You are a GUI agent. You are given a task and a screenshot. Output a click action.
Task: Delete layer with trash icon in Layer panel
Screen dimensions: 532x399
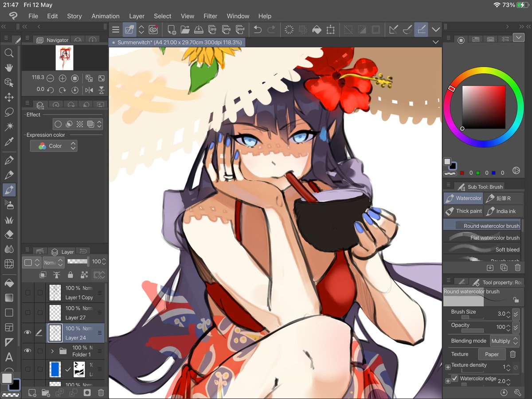pos(101,392)
